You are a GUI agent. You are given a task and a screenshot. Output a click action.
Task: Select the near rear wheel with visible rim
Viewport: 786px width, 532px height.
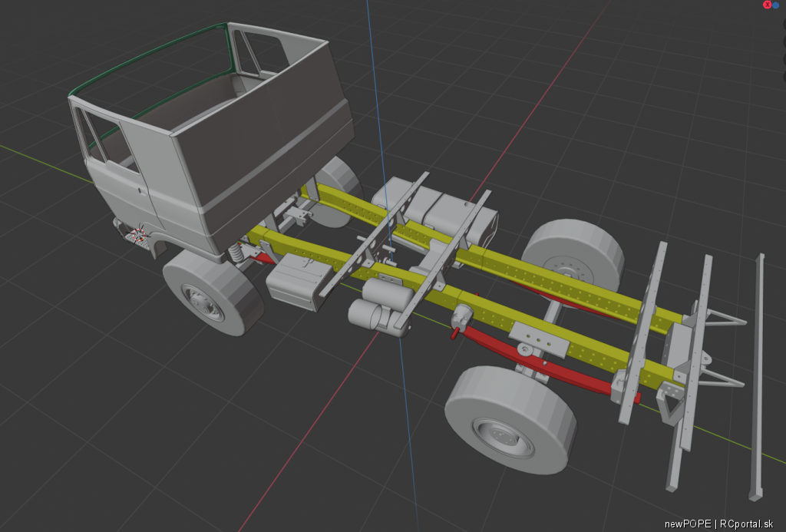tap(510, 420)
